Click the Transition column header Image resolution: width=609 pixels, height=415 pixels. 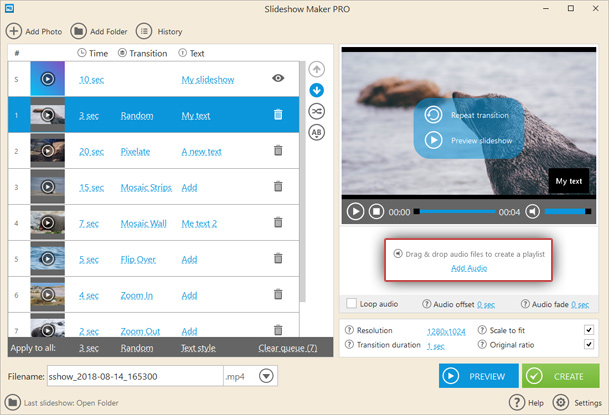pyautogui.click(x=143, y=53)
